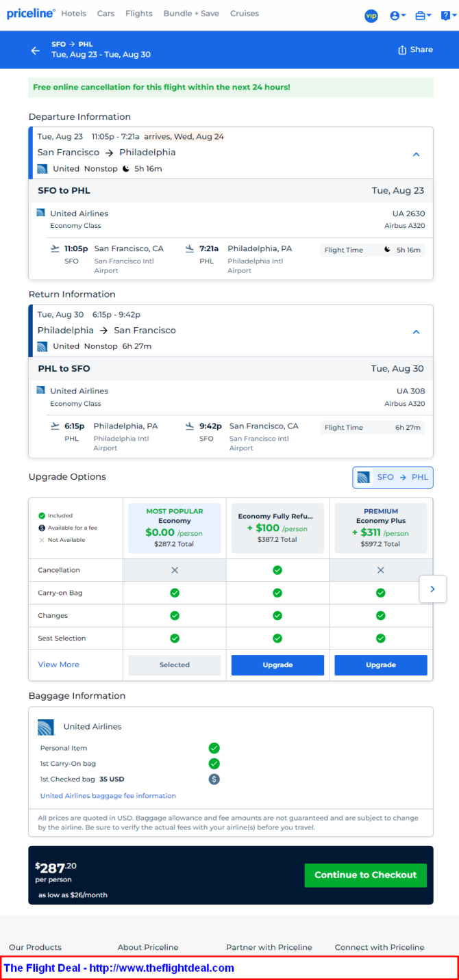Click the takeoff plane icon at 6:15p
459x980 pixels.
pyautogui.click(x=55, y=426)
